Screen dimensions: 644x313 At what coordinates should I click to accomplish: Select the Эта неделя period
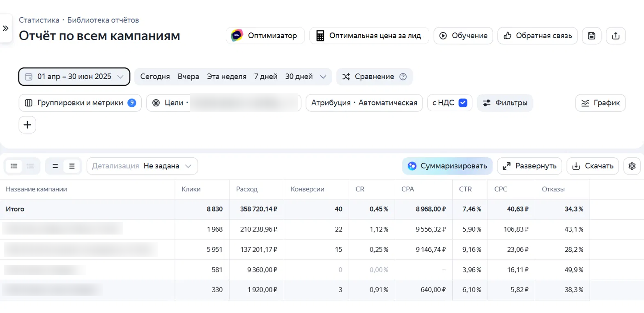[227, 76]
